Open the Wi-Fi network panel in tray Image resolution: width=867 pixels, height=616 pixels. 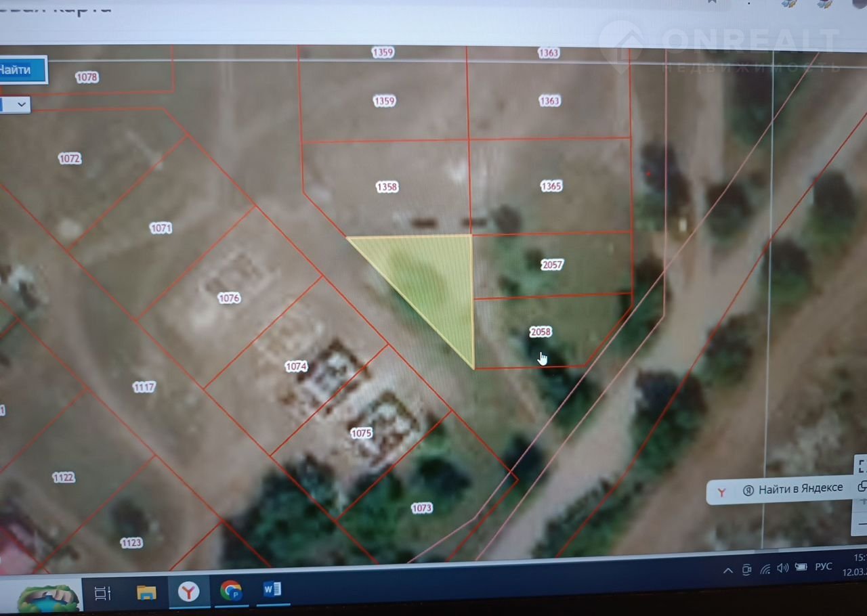(765, 569)
